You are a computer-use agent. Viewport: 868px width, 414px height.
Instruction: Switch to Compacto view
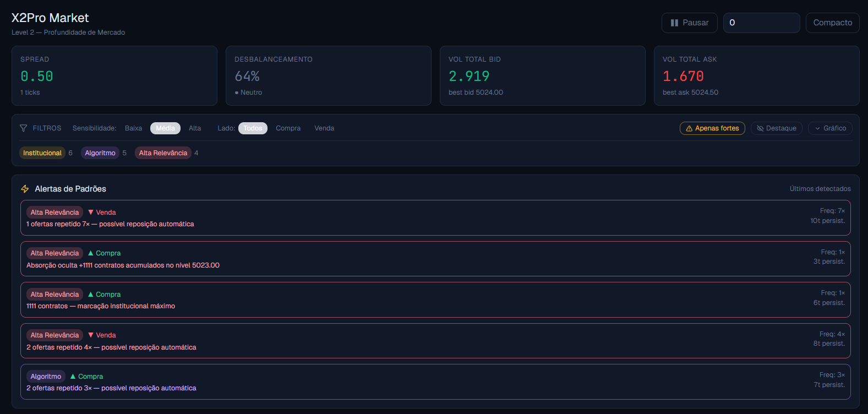[x=833, y=23]
